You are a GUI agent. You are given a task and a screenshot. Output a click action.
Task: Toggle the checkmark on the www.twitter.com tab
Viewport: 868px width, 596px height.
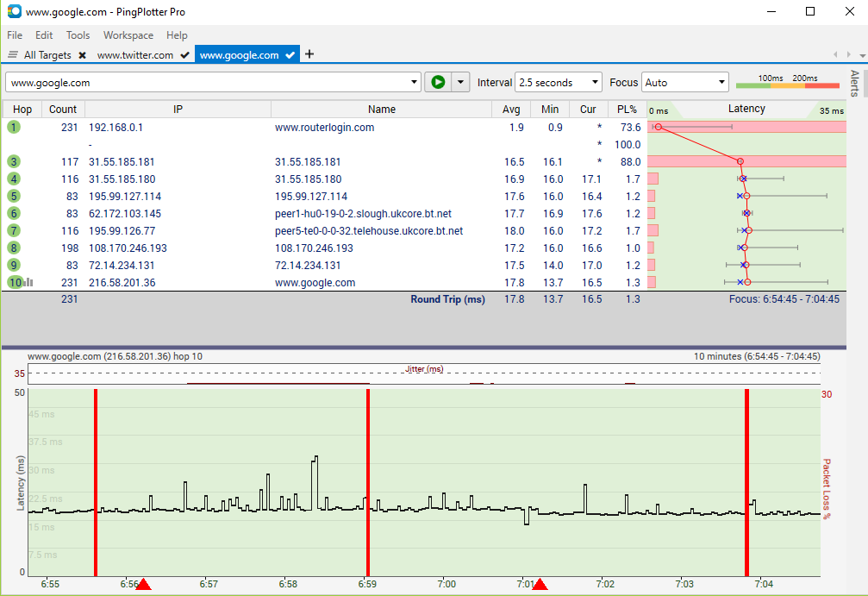pyautogui.click(x=186, y=53)
